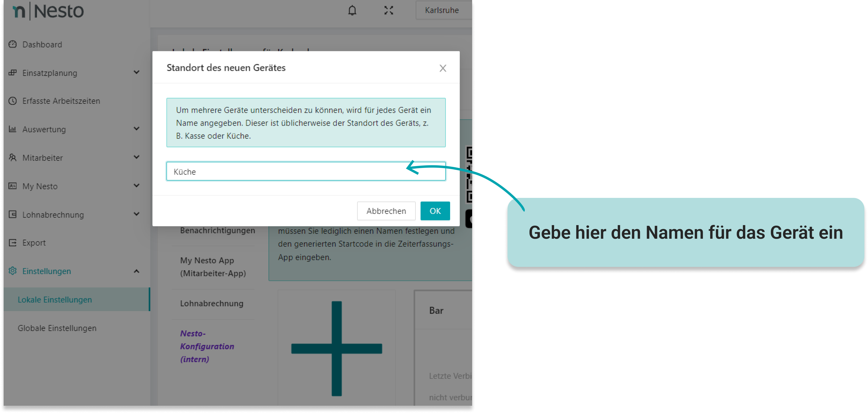Viewport: 868px width, 413px height.
Task: Click the notification bell icon
Action: pyautogui.click(x=352, y=10)
